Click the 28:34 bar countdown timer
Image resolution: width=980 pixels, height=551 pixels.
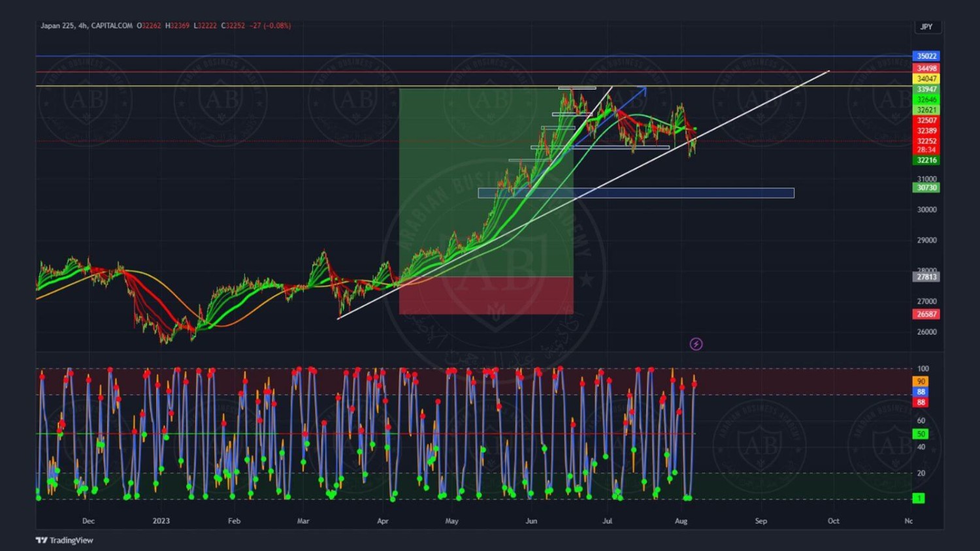pyautogui.click(x=926, y=150)
